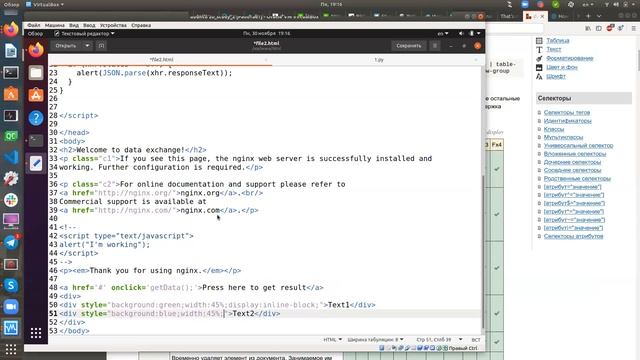The width and height of the screenshot is (640, 360).
Task: Toggle ВСТ insert mode in the status bar
Action: coord(476,340)
